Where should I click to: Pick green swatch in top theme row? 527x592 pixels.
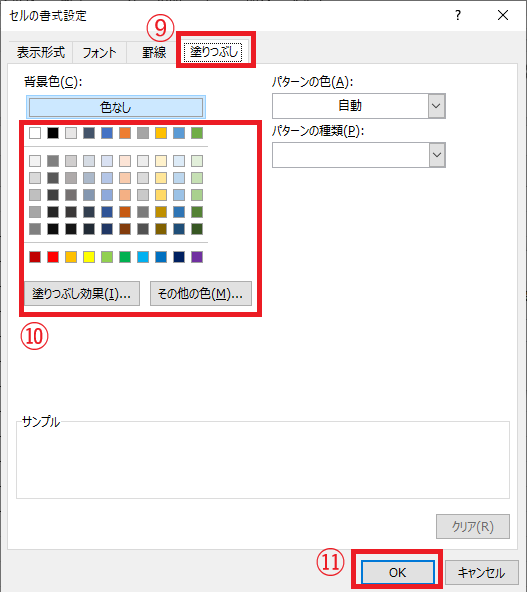197,133
